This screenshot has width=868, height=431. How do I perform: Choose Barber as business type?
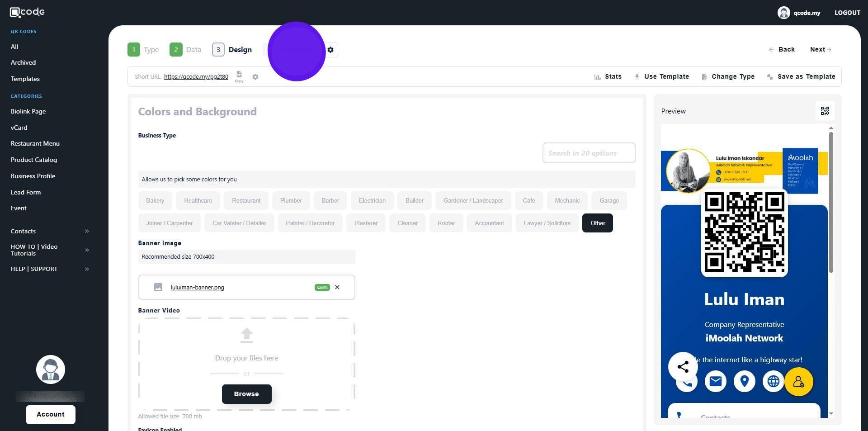tap(330, 200)
